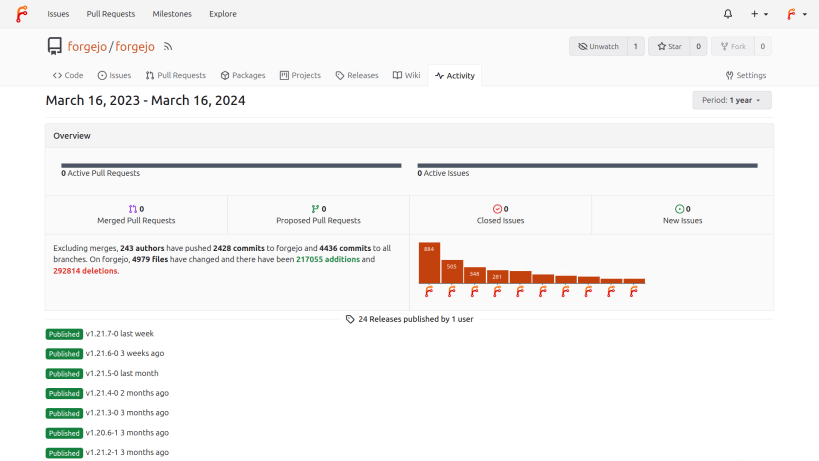The width and height of the screenshot is (819, 461).
Task: Click avatar under the 505 bar
Action: tap(452, 291)
